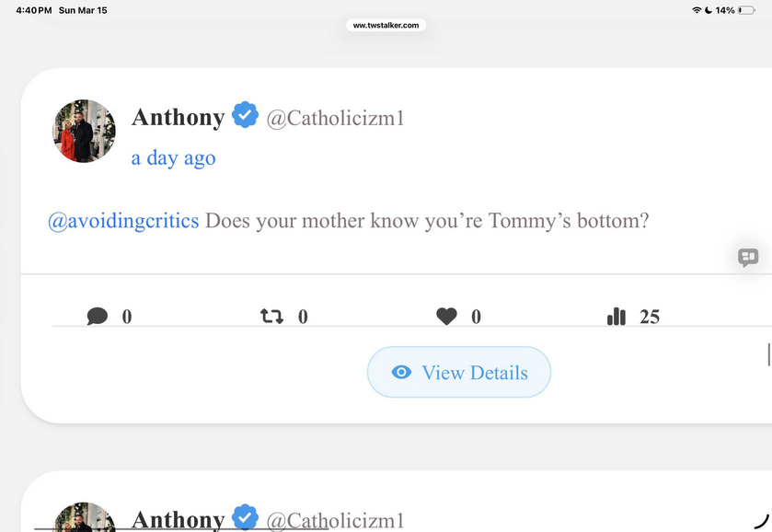Click the reply speech bubble icon

pos(97,317)
